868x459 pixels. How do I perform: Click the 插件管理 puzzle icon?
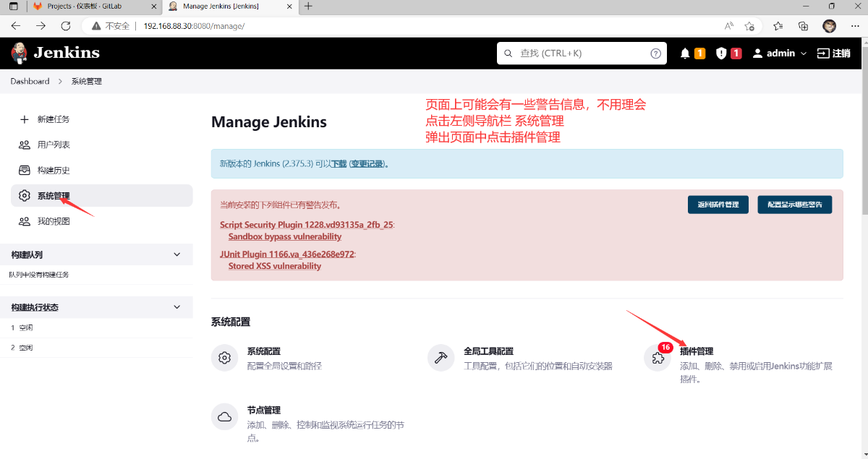(x=657, y=359)
